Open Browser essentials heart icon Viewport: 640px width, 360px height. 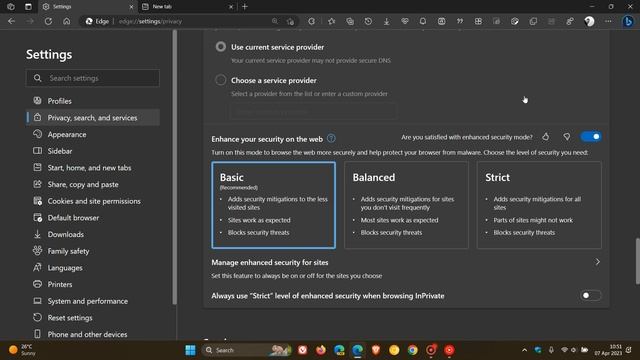pos(405,21)
